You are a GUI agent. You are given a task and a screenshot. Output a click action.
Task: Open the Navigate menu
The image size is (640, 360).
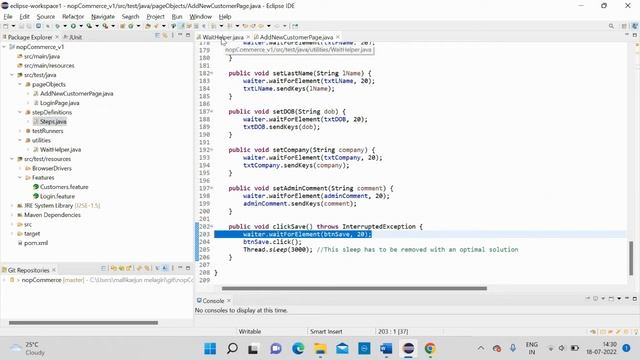(103, 17)
